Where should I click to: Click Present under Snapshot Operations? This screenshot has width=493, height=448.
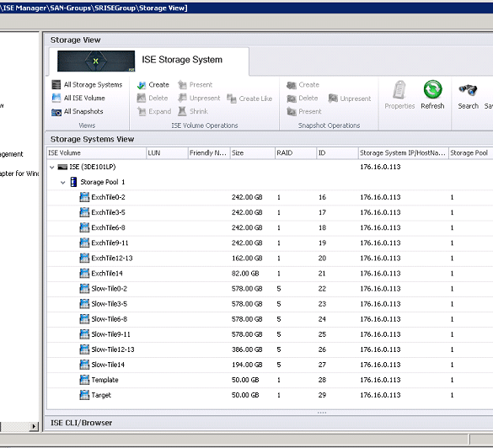[x=304, y=111]
